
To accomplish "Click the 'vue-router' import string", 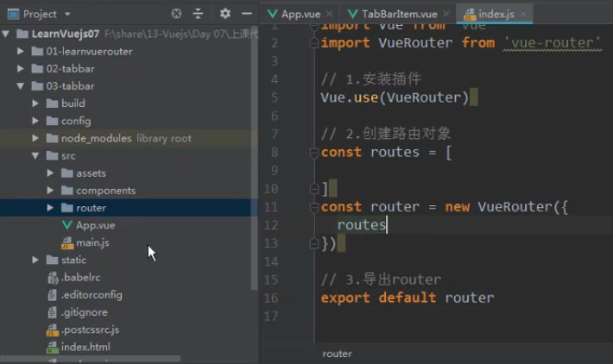I will [553, 42].
